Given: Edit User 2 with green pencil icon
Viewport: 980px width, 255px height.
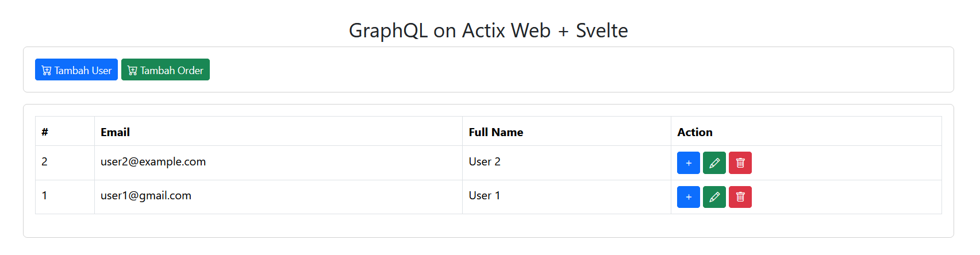Looking at the screenshot, I should [x=714, y=163].
